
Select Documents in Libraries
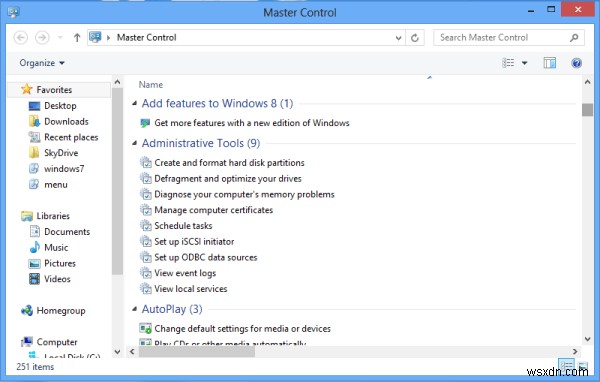67,232
